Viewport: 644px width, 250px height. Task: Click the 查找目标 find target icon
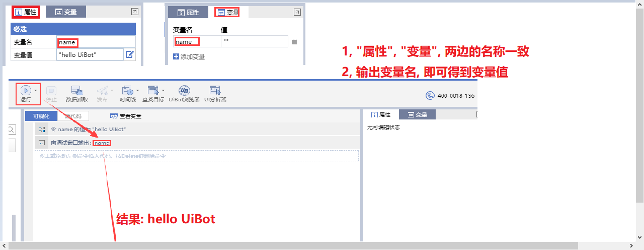point(151,91)
